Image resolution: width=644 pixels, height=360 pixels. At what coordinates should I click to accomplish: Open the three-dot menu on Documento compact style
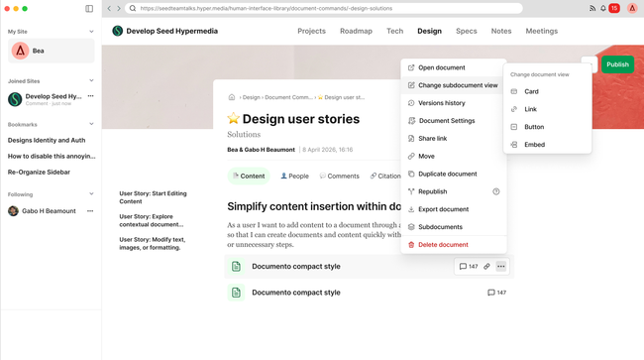[x=500, y=267]
